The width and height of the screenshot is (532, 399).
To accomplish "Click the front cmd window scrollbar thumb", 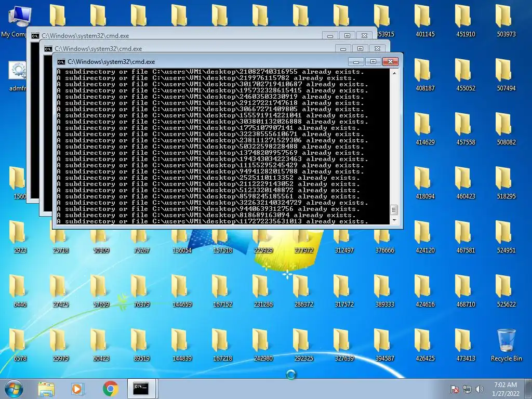I will coord(394,210).
